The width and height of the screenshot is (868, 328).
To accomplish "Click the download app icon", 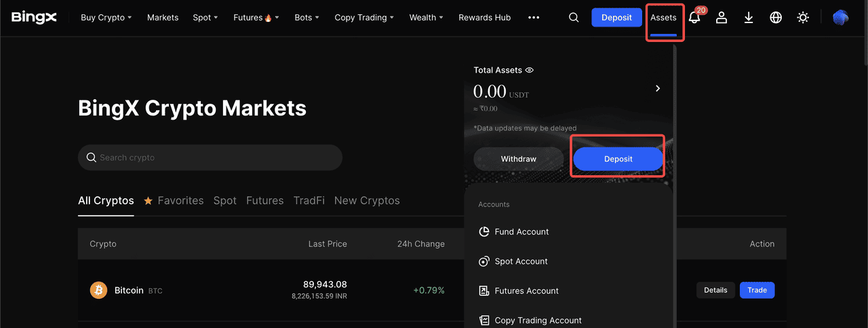I will [749, 18].
